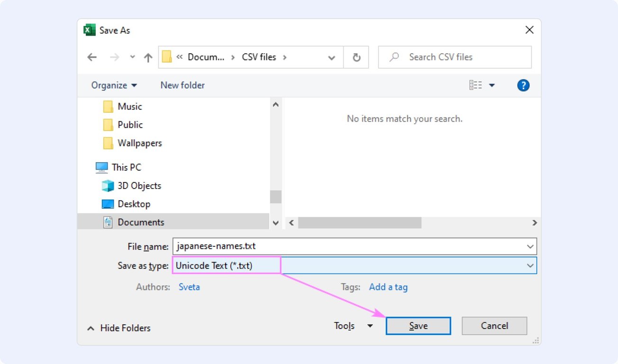Viewport: 618px width, 364px height.
Task: Click the Back navigation arrow
Action: [x=92, y=57]
